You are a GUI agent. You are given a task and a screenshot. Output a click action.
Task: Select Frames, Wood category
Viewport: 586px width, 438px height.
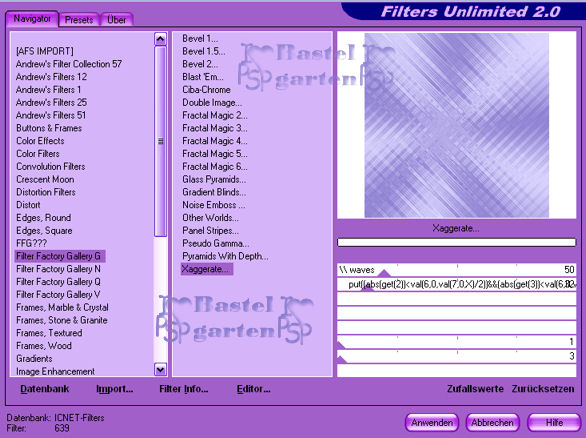(44, 346)
